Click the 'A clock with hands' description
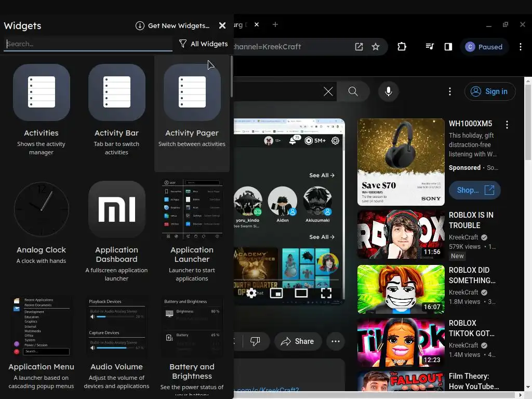Image resolution: width=532 pixels, height=399 pixels. click(x=41, y=261)
